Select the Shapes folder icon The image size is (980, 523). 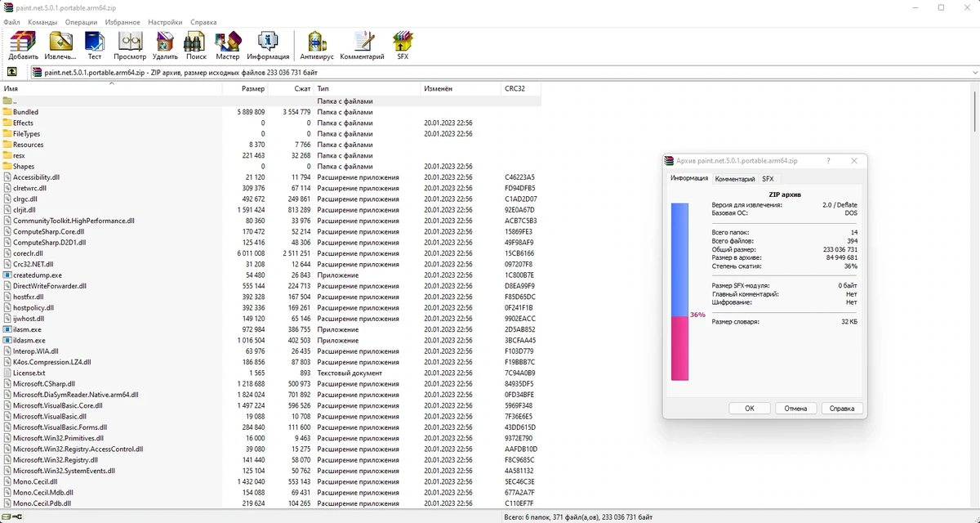point(7,166)
